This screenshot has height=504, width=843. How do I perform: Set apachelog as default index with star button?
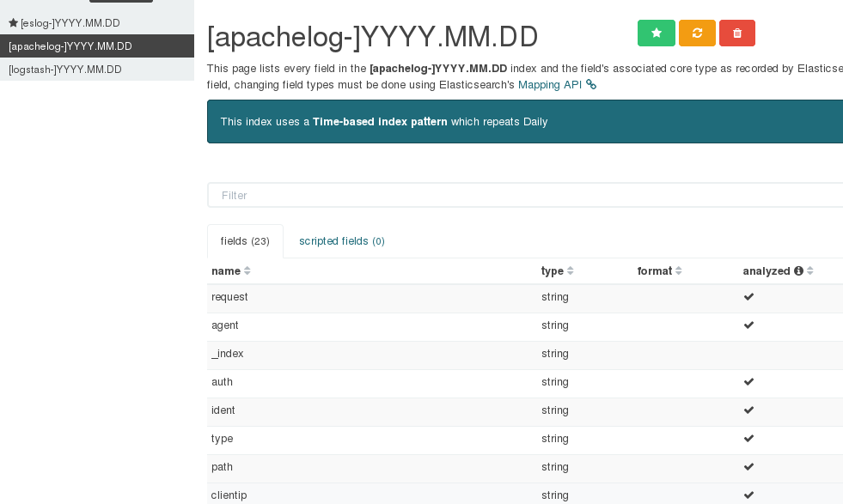click(656, 33)
